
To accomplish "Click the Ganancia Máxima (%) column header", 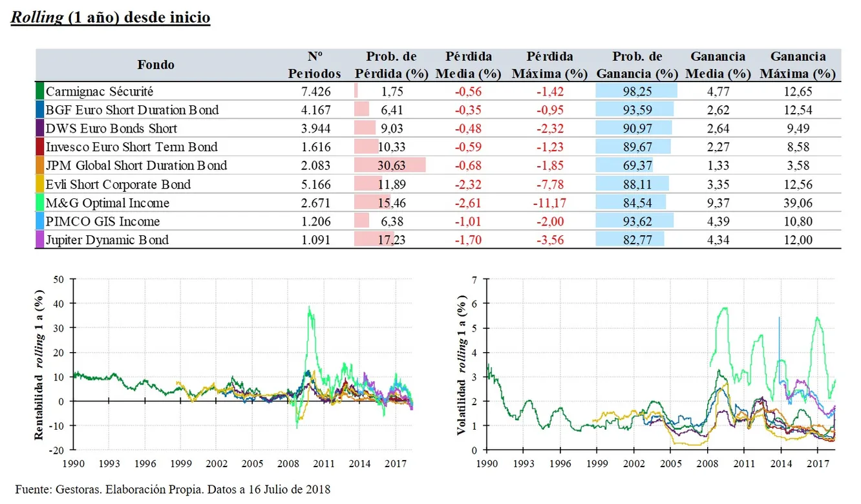I will point(798,65).
